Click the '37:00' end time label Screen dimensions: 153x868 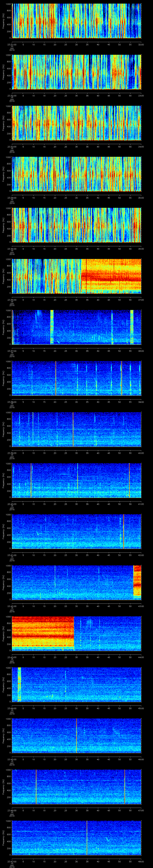pyautogui.click(x=141, y=300)
